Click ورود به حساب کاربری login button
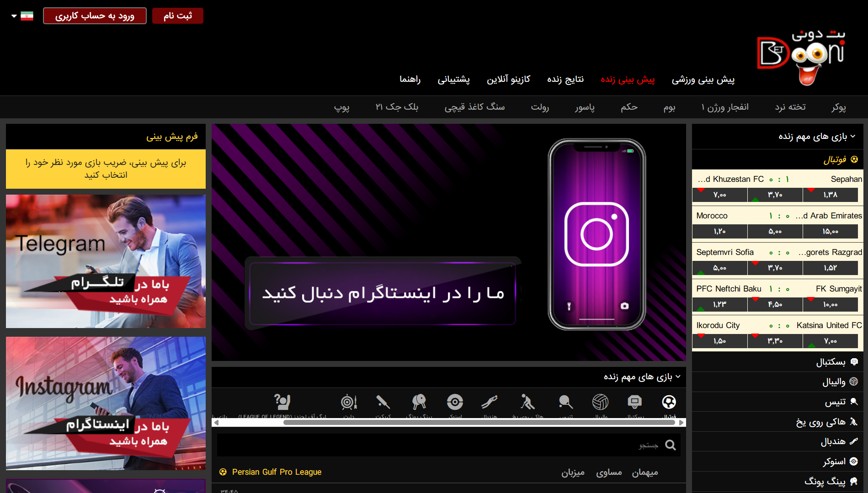This screenshot has width=868, height=493. click(95, 16)
